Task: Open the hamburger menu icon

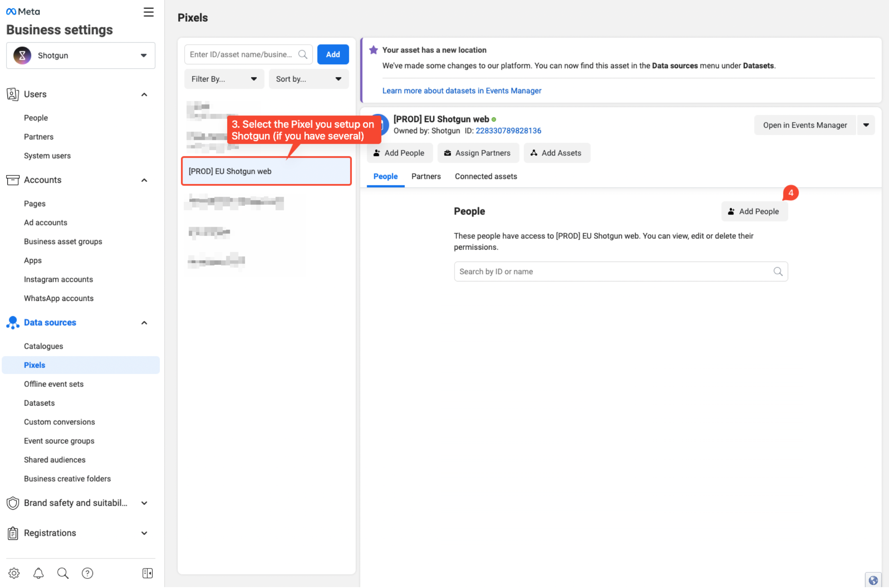Action: pyautogui.click(x=149, y=12)
